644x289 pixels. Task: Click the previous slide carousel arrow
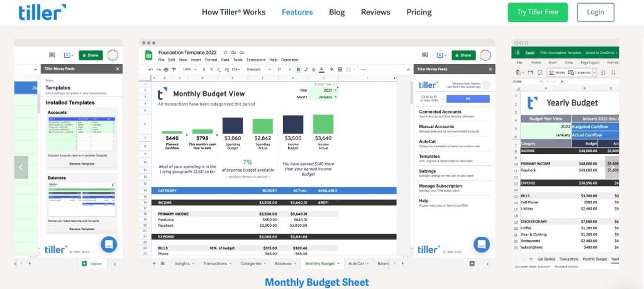21,167
